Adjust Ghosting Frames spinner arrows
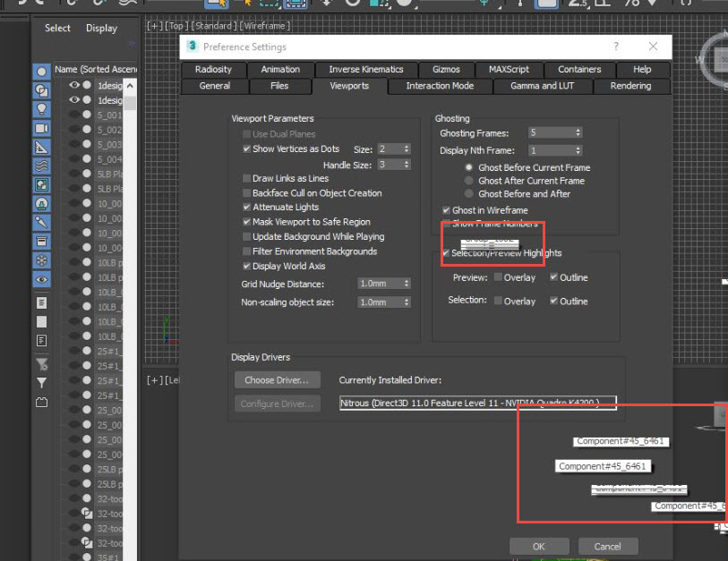This screenshot has height=561, width=728. tap(578, 132)
